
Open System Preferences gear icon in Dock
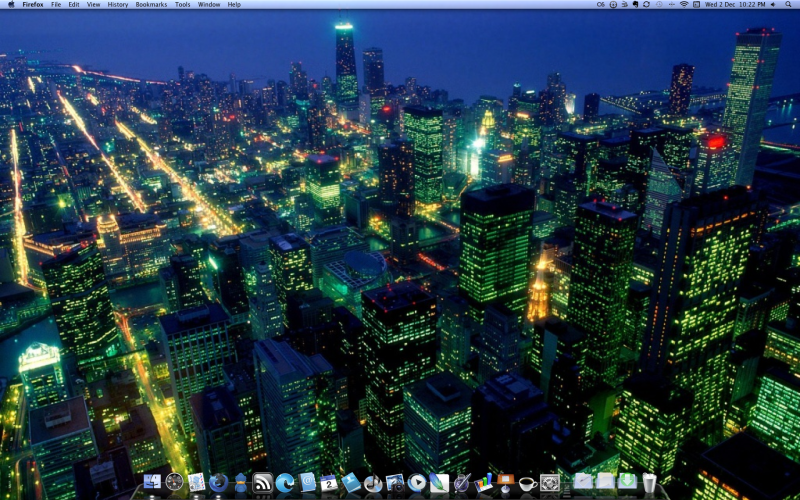(x=550, y=482)
